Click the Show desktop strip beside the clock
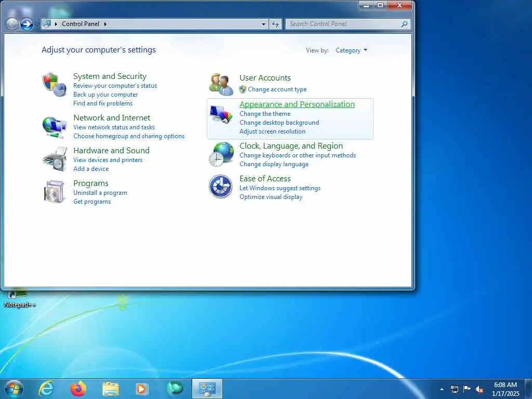 point(528,389)
